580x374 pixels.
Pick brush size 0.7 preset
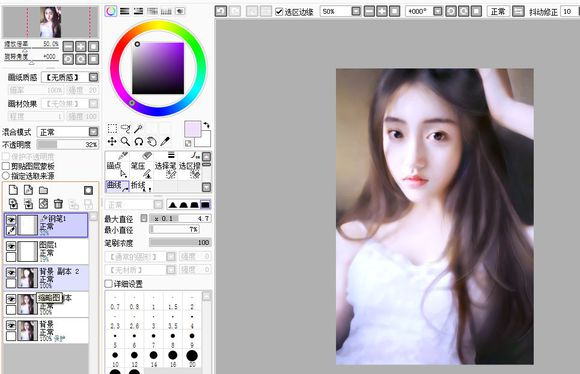(115, 302)
